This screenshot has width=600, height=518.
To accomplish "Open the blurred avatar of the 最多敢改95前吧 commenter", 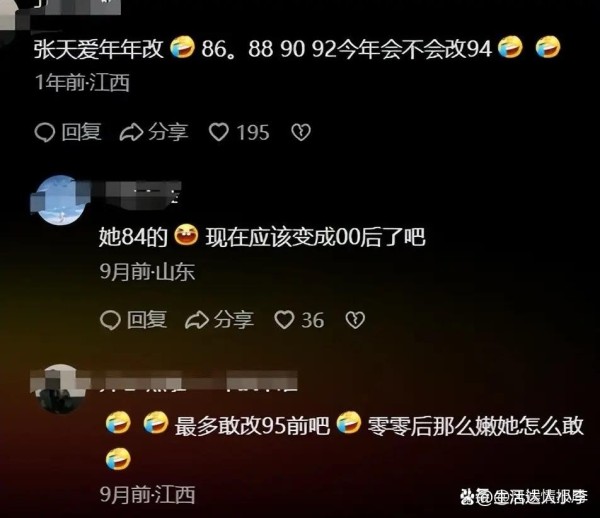I will 60,388.
